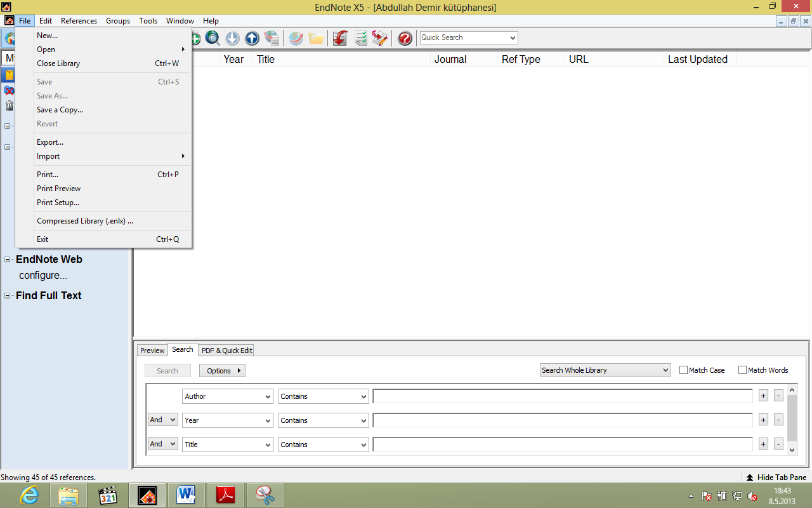This screenshot has width=812, height=508.
Task: Open the Import submenu
Action: [104, 156]
